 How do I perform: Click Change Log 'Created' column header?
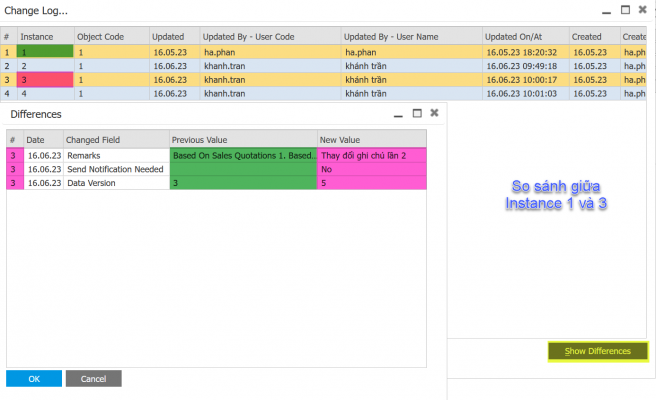[594, 37]
